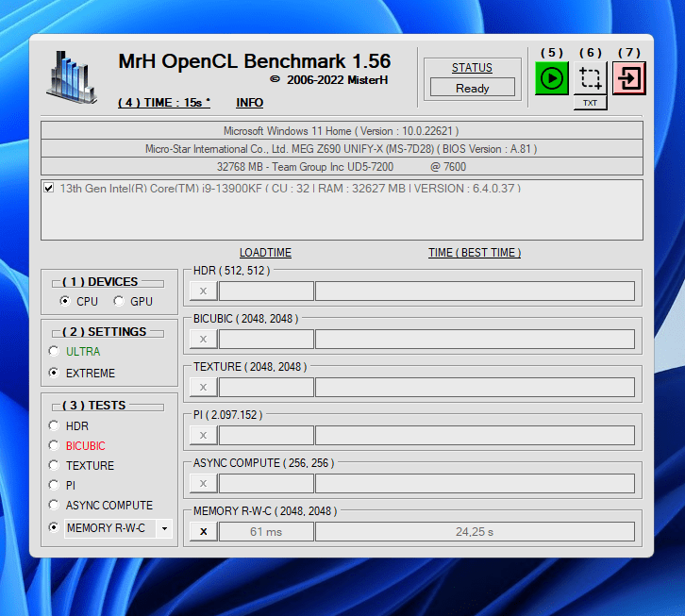This screenshot has height=616, width=685.
Task: Click the x button in HDR row
Action: [x=204, y=291]
